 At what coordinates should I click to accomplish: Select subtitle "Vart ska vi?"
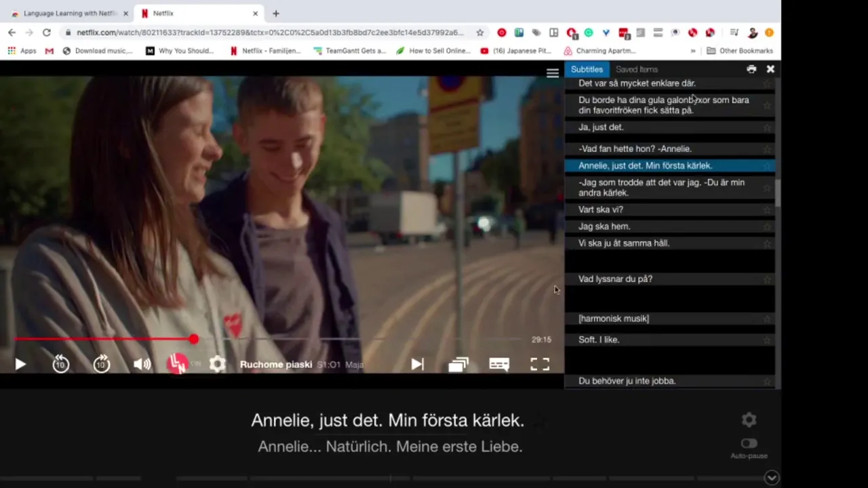[670, 210]
